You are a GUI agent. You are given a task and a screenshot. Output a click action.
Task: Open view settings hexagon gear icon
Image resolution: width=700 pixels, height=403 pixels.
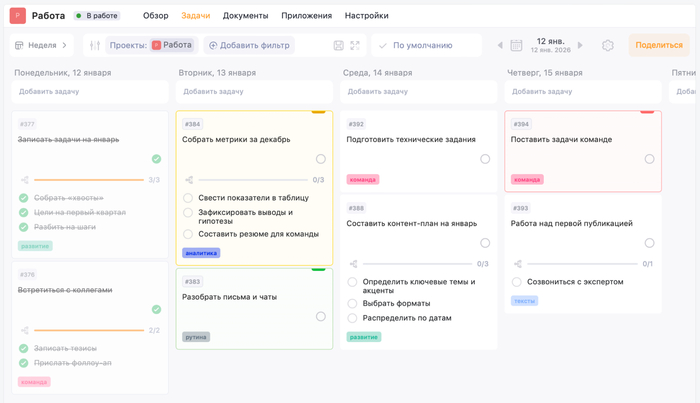(x=607, y=46)
